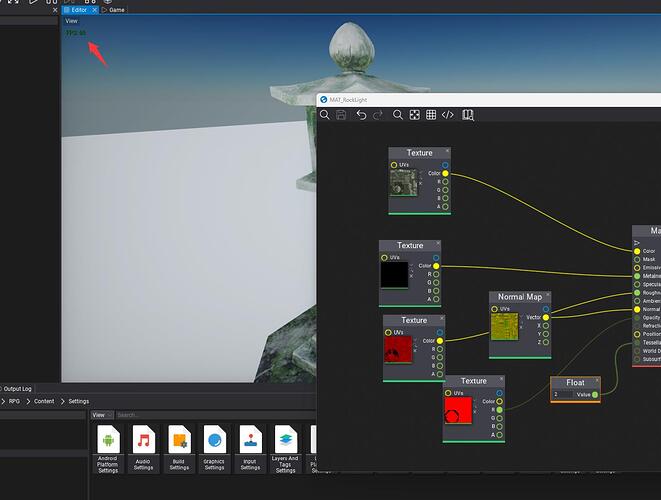Image resolution: width=661 pixels, height=500 pixels.
Task: Click the RPG breadcrumb folder
Action: (14, 401)
